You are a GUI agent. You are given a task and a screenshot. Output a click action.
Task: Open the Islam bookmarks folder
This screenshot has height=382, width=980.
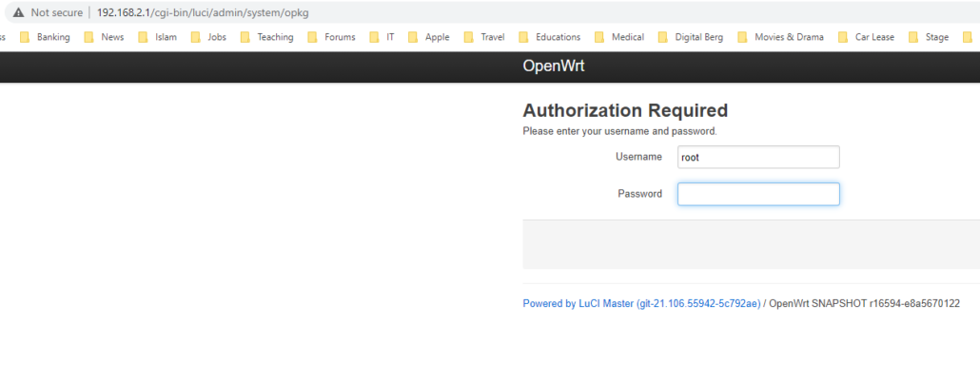[x=158, y=37]
